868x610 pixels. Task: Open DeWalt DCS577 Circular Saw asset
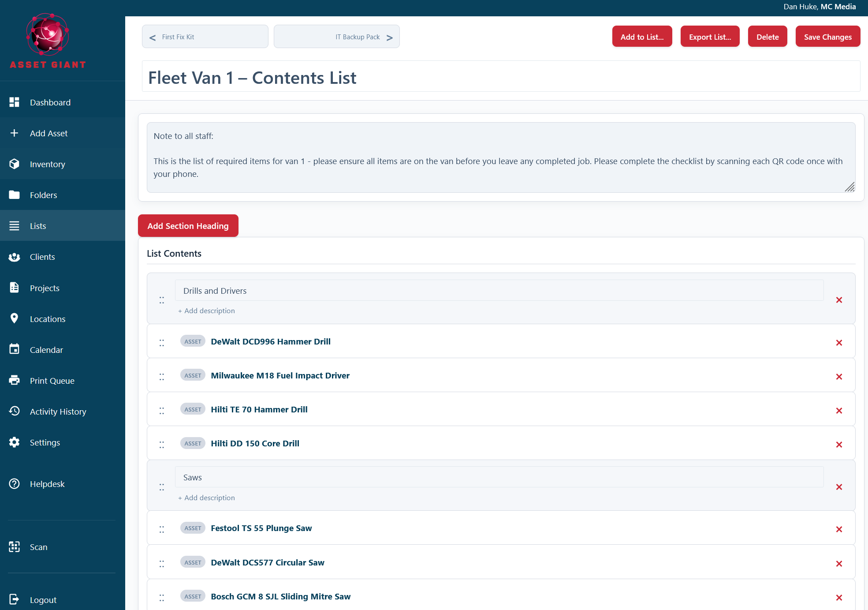click(x=268, y=562)
